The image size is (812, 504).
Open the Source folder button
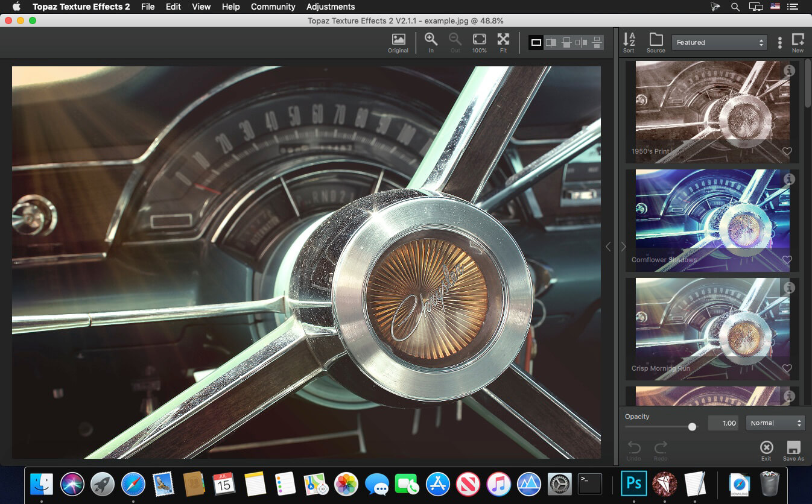656,43
